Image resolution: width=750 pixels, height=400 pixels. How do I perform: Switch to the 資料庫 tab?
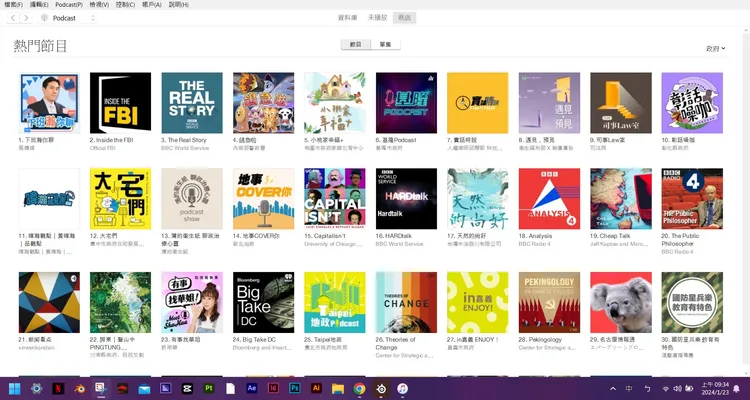pos(348,18)
